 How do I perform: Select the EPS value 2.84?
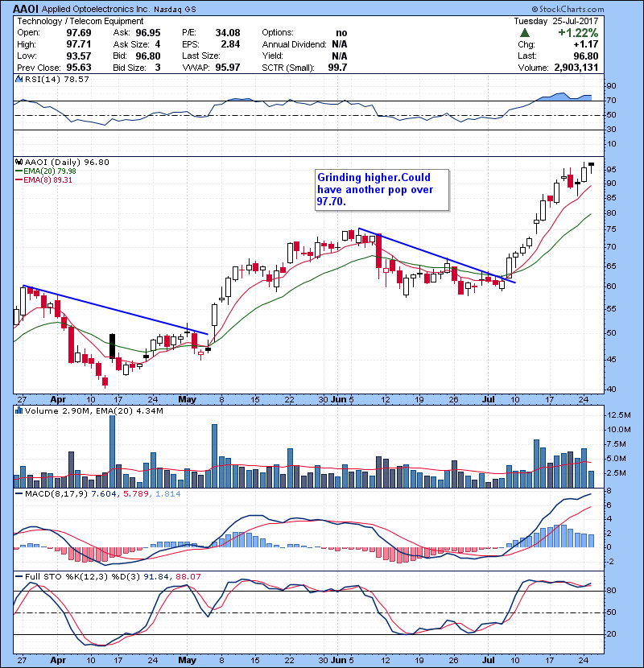[x=230, y=44]
